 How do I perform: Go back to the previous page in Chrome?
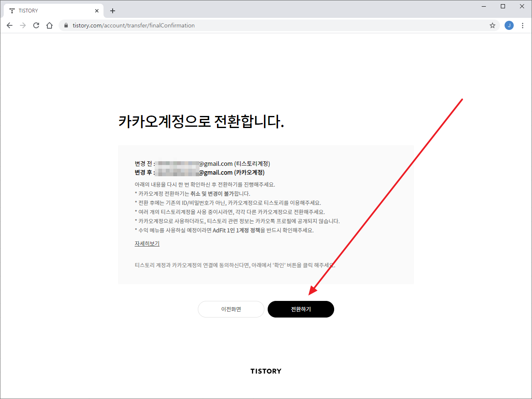click(x=10, y=25)
